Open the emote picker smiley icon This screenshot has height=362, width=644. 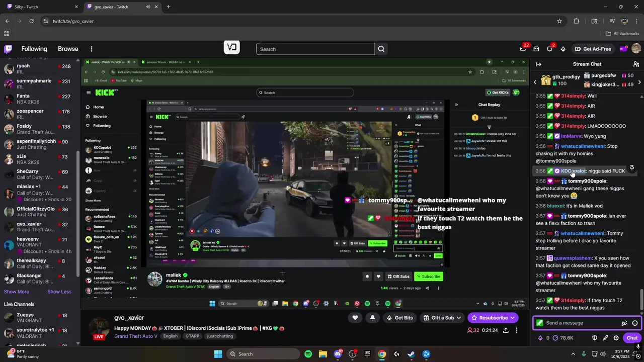[x=635, y=323]
